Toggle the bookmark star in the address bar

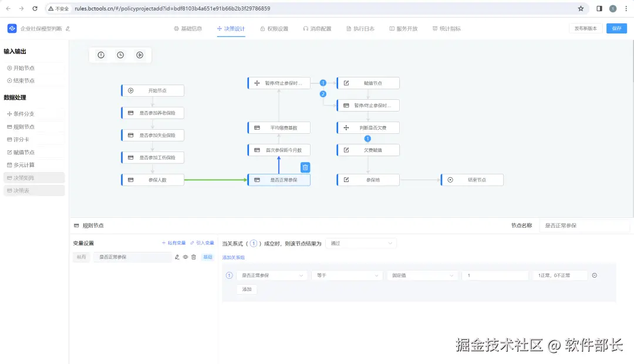579,9
